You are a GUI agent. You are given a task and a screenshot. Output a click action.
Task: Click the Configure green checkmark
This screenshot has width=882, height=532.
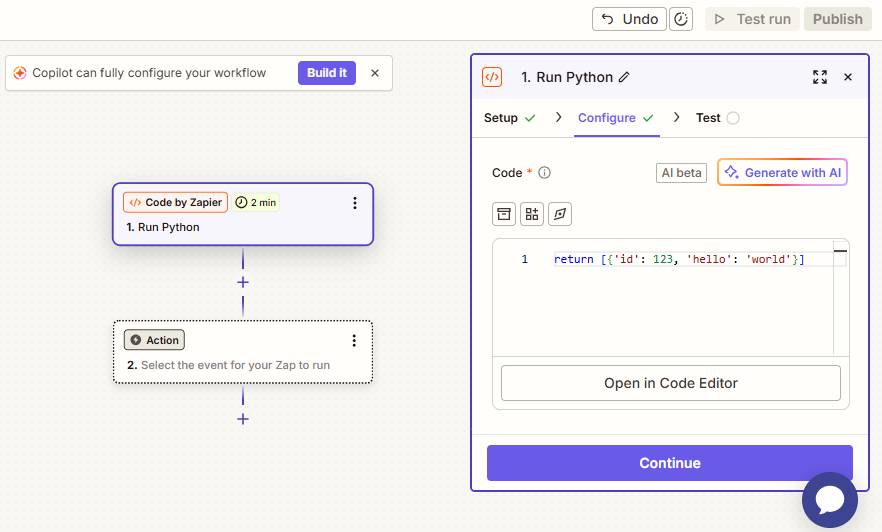[648, 118]
